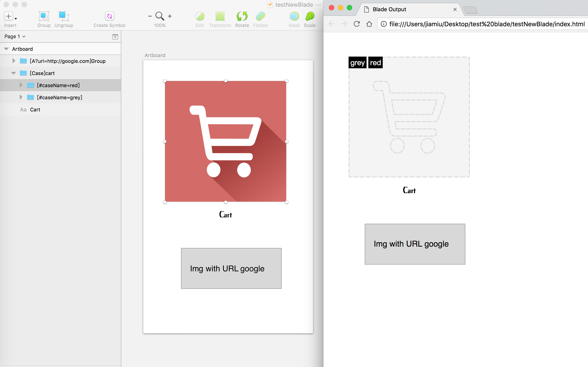Click the Insert plus tool icon
The height and width of the screenshot is (367, 588).
[9, 16]
